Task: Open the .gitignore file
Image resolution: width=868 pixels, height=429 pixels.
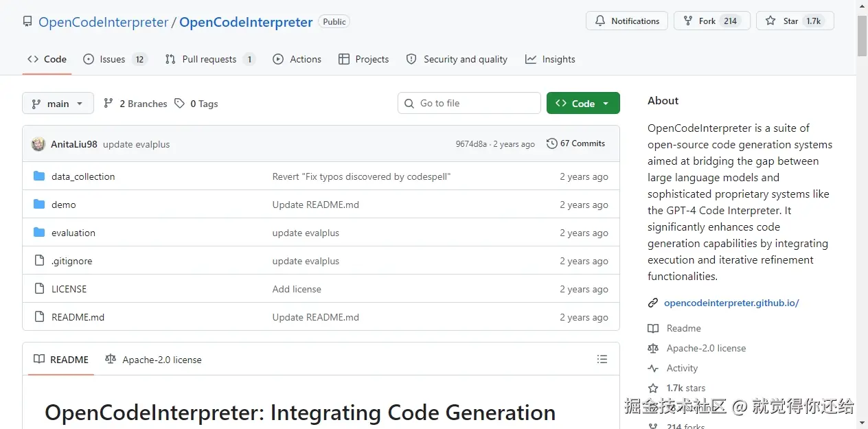Action: tap(71, 261)
